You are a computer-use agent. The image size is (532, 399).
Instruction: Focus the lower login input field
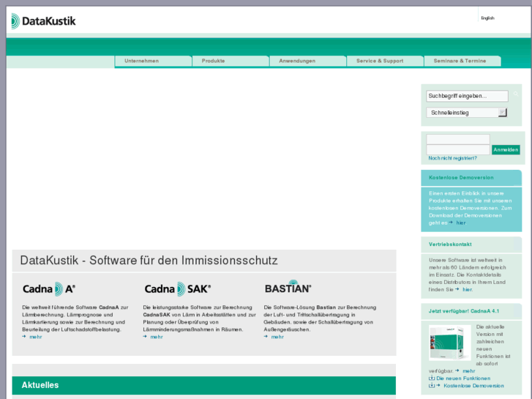coord(458,150)
